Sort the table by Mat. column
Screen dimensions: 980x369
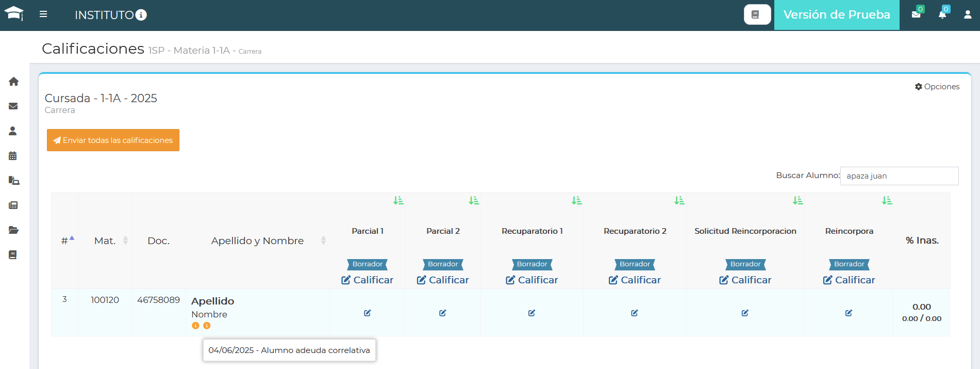[105, 240]
